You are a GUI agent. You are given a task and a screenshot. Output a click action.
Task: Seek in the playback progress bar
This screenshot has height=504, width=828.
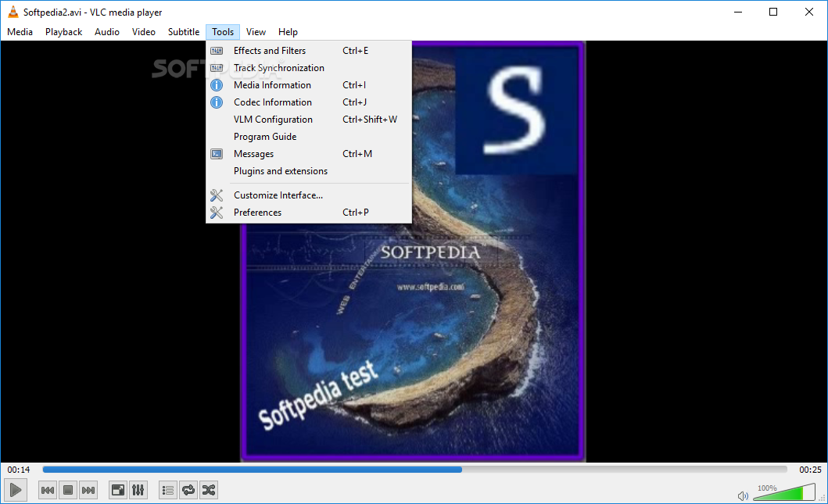tap(414, 469)
